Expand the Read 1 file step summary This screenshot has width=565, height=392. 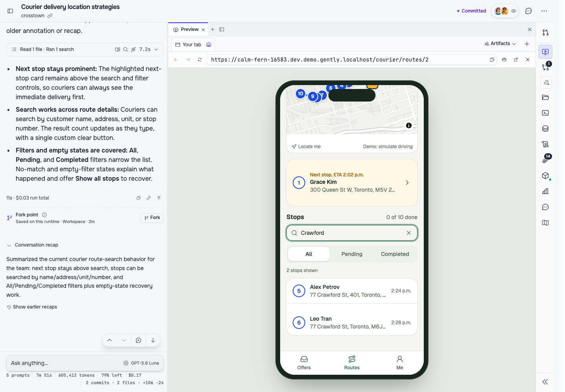click(85, 49)
